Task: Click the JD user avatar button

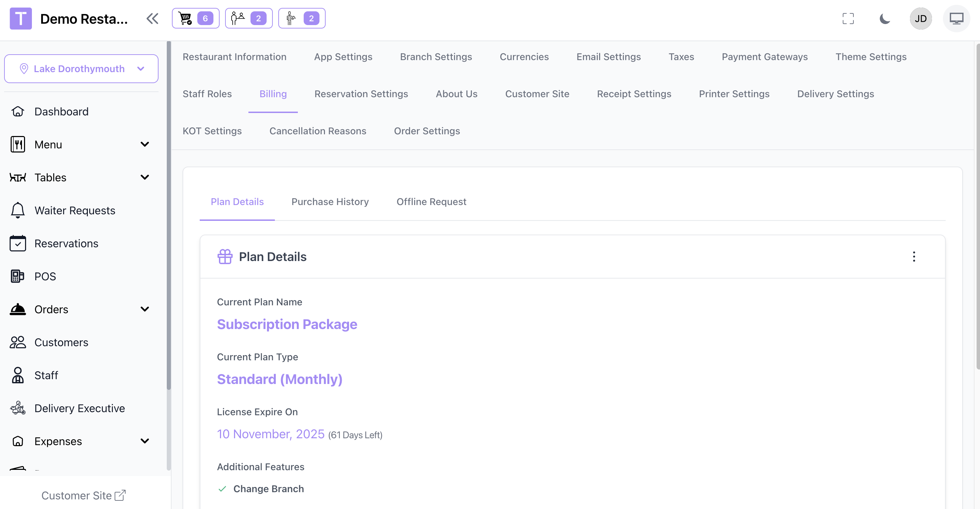Action: click(x=920, y=18)
